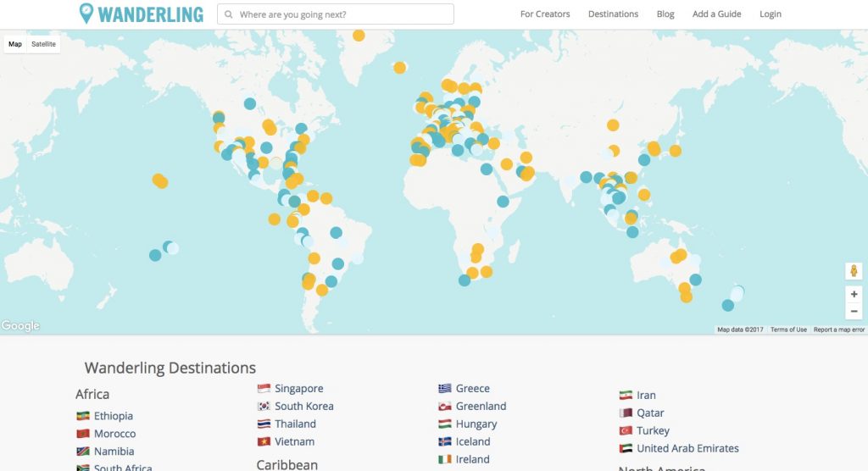The width and height of the screenshot is (868, 471).
Task: Click the search magnifier icon
Action: coord(229,14)
